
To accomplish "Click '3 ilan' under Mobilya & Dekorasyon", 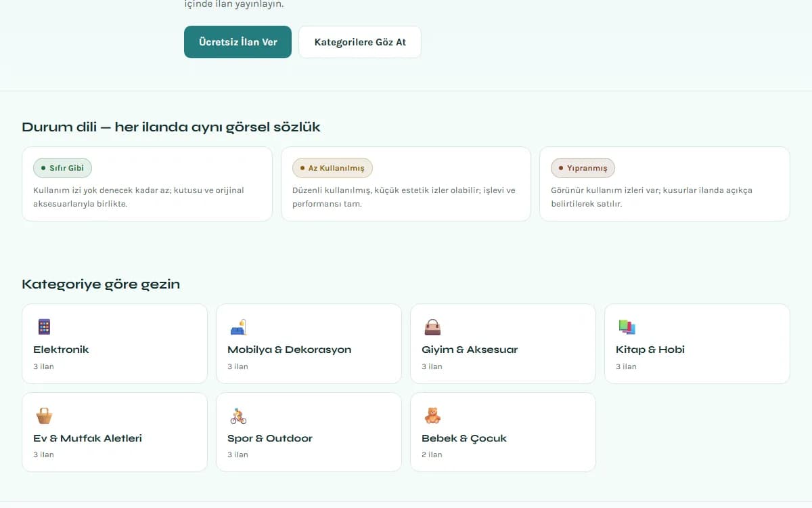I will pyautogui.click(x=238, y=366).
